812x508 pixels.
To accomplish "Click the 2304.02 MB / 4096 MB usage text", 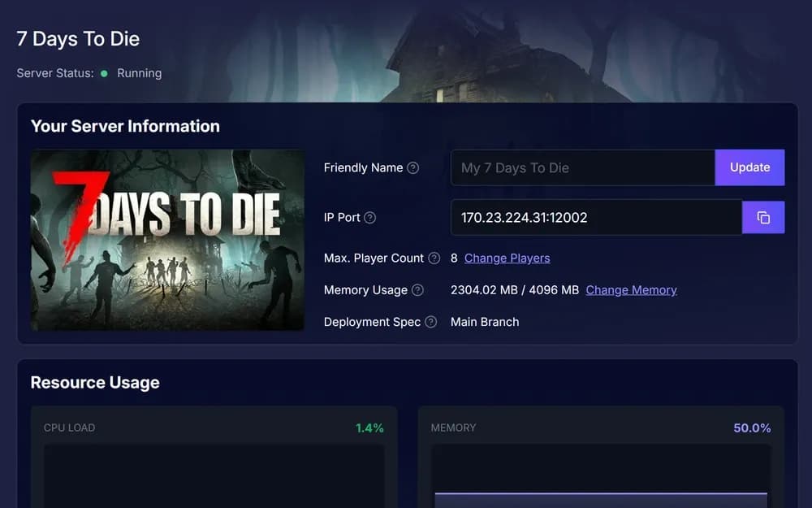I will click(x=514, y=290).
